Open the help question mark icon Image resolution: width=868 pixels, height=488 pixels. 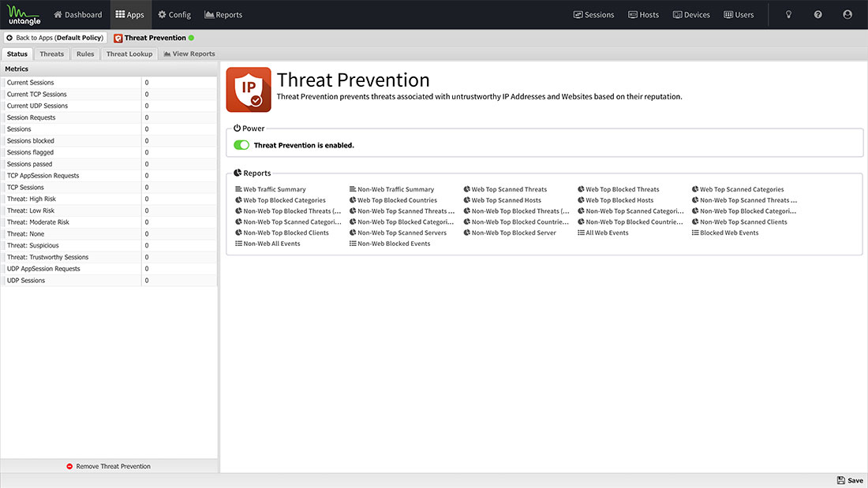coord(817,15)
